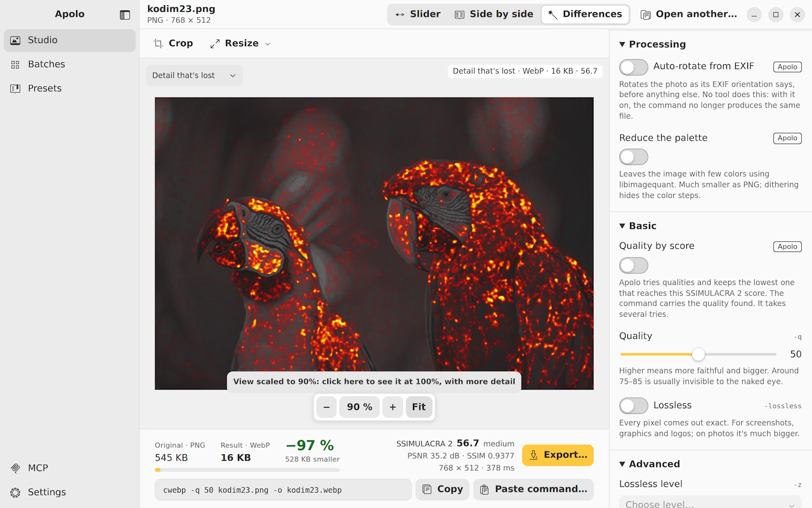Click the view scaled to 90% hint
The width and height of the screenshot is (812, 508).
[x=374, y=382]
